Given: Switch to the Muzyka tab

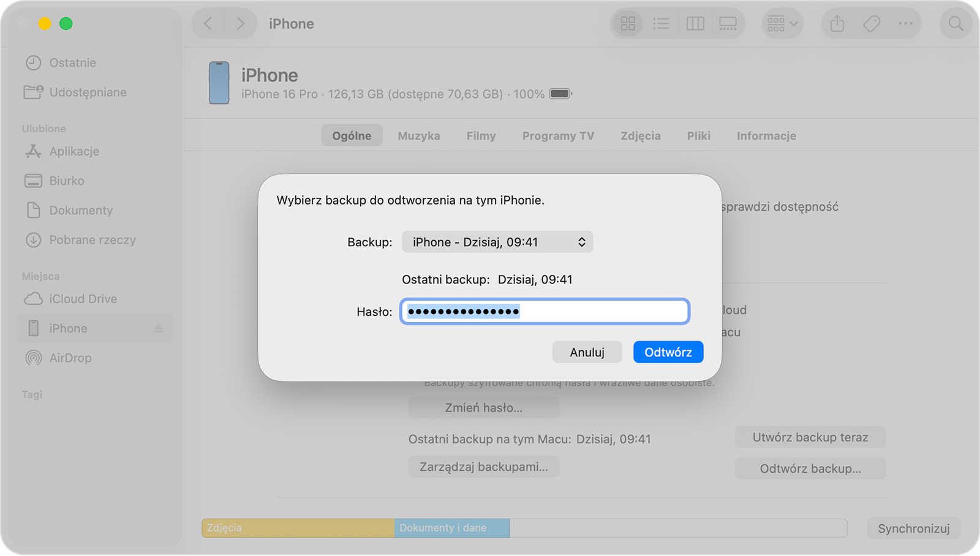Looking at the screenshot, I should pyautogui.click(x=419, y=136).
